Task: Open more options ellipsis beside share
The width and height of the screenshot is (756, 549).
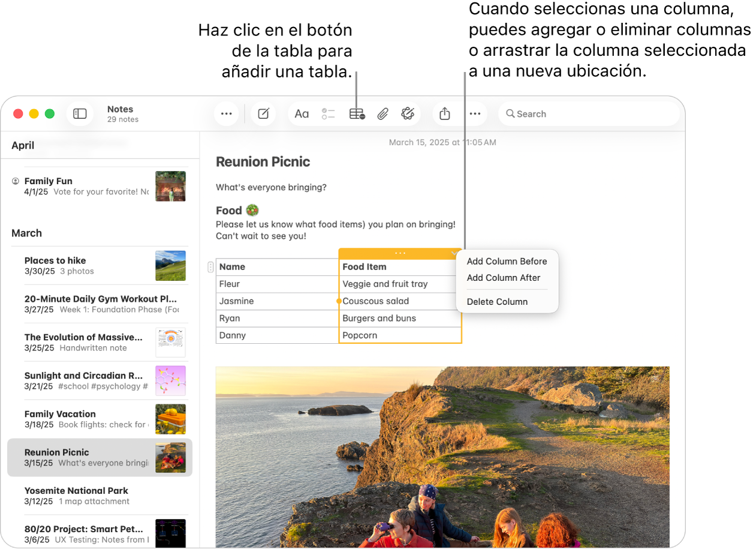Action: pyautogui.click(x=475, y=113)
